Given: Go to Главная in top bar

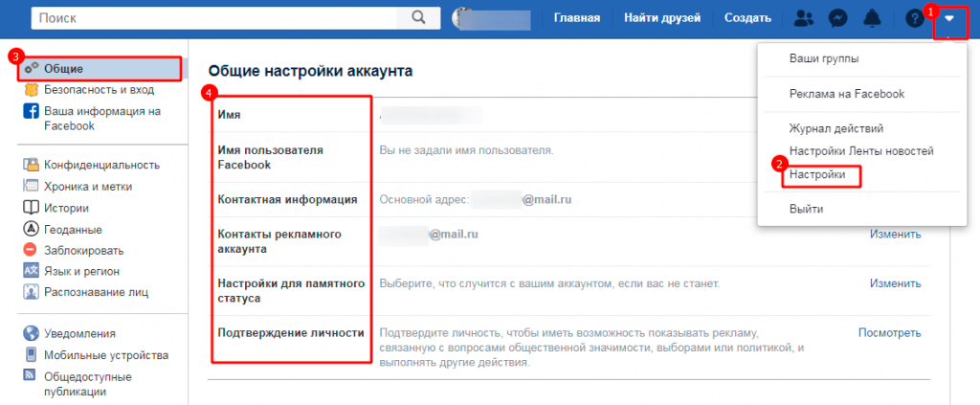Looking at the screenshot, I should (577, 18).
